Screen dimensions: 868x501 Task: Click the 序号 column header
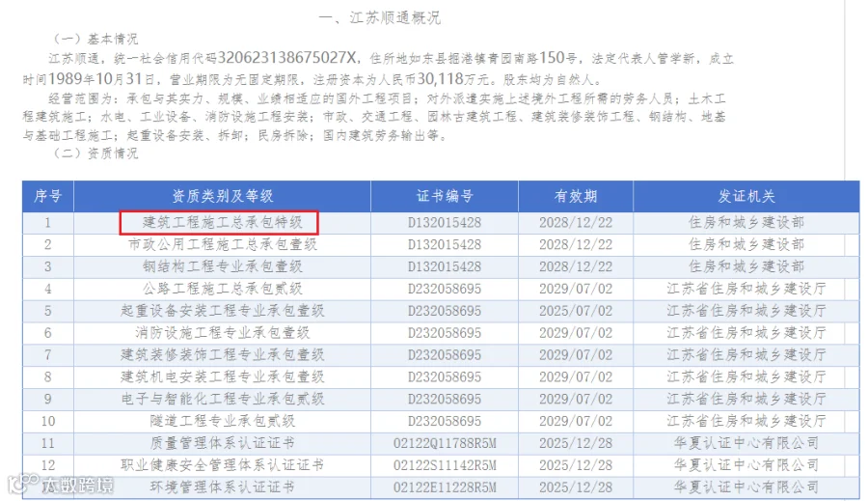point(47,196)
